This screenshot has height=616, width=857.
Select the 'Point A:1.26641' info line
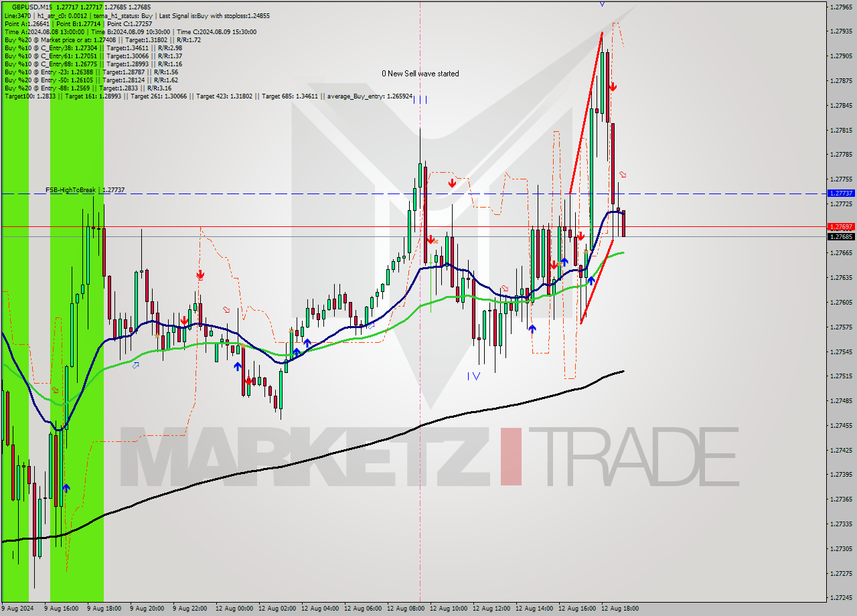click(78, 23)
